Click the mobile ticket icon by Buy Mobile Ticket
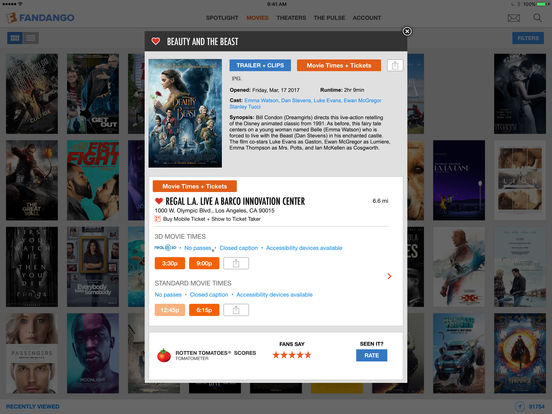The width and height of the screenshot is (552, 414). pyautogui.click(x=158, y=219)
